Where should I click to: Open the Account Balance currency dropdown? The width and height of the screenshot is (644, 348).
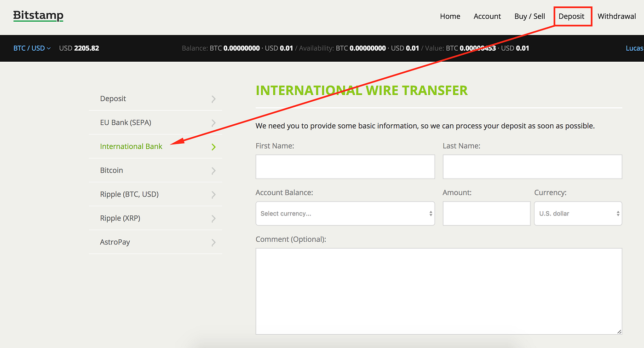tap(345, 214)
